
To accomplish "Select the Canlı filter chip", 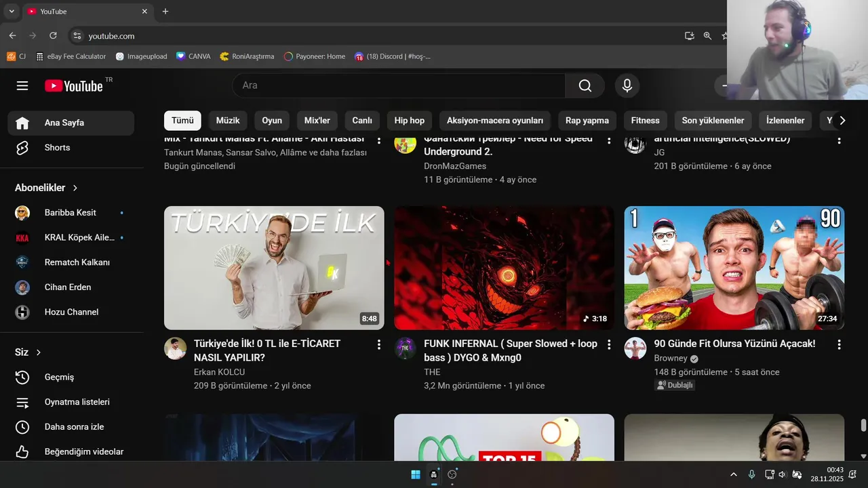I will 362,121.
